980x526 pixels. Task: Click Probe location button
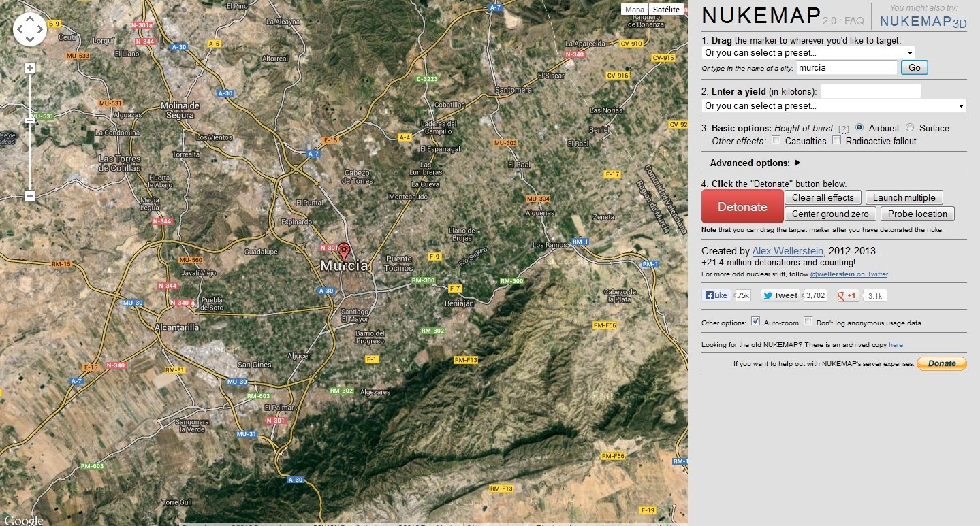(x=917, y=214)
